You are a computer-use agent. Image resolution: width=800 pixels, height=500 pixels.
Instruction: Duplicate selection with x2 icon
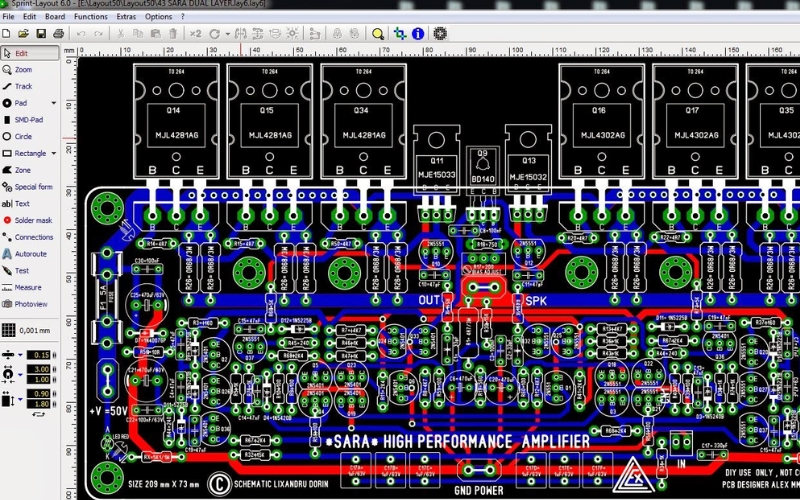point(195,34)
